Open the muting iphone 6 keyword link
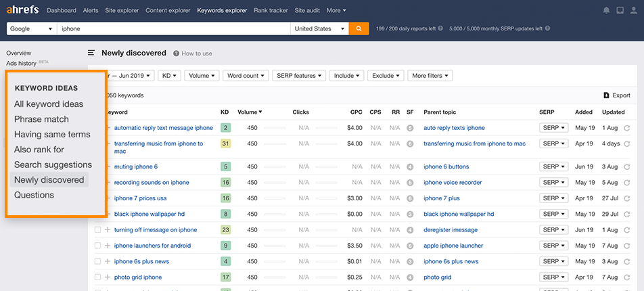 pyautogui.click(x=135, y=167)
